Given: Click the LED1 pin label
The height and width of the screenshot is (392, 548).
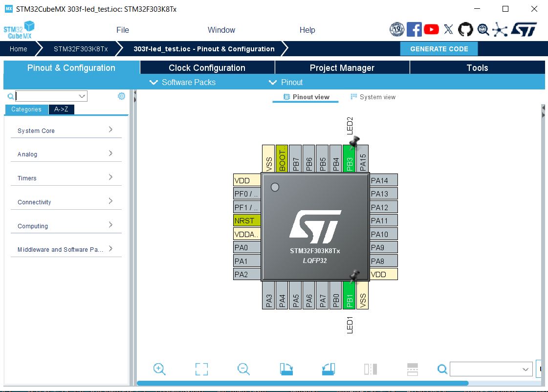Looking at the screenshot, I should tap(350, 325).
